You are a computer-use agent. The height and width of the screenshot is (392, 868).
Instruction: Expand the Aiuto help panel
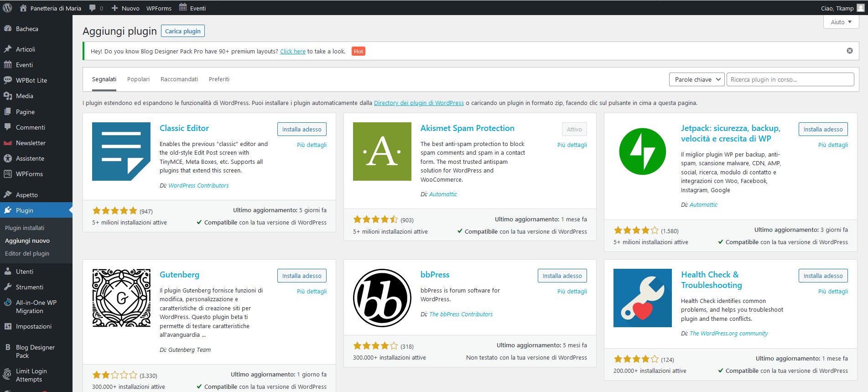(x=841, y=22)
